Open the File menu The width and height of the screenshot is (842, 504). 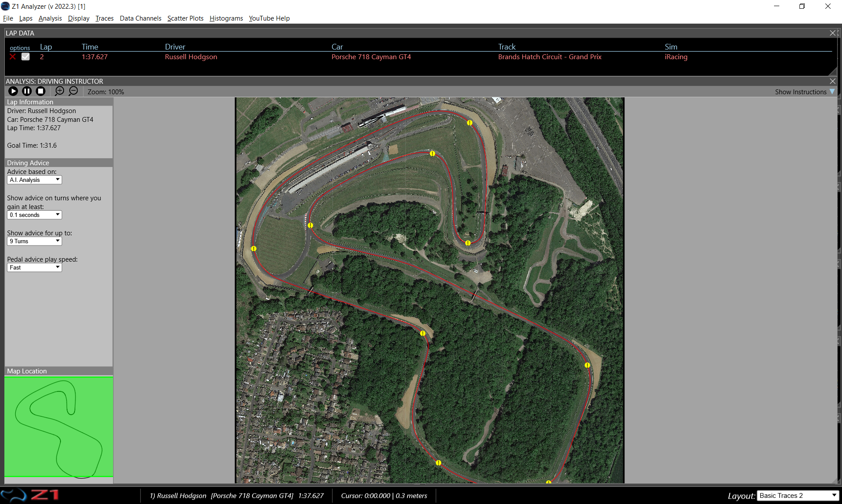[x=8, y=18]
